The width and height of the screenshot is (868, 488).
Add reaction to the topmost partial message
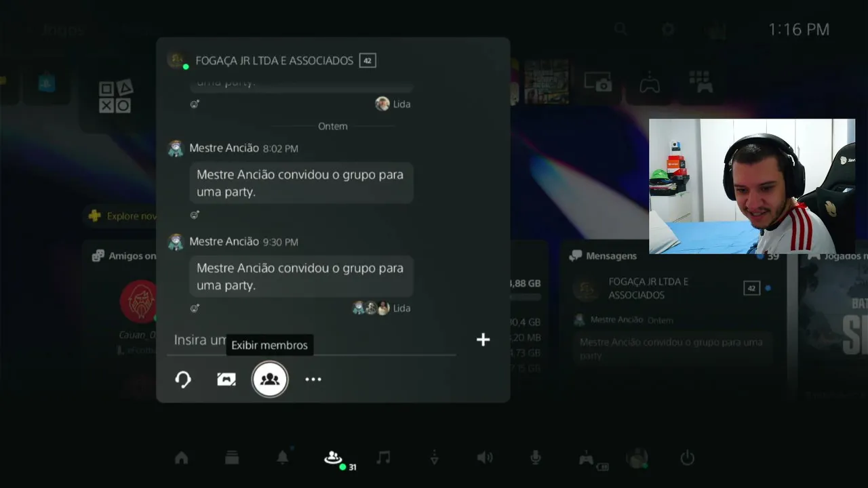pos(195,104)
